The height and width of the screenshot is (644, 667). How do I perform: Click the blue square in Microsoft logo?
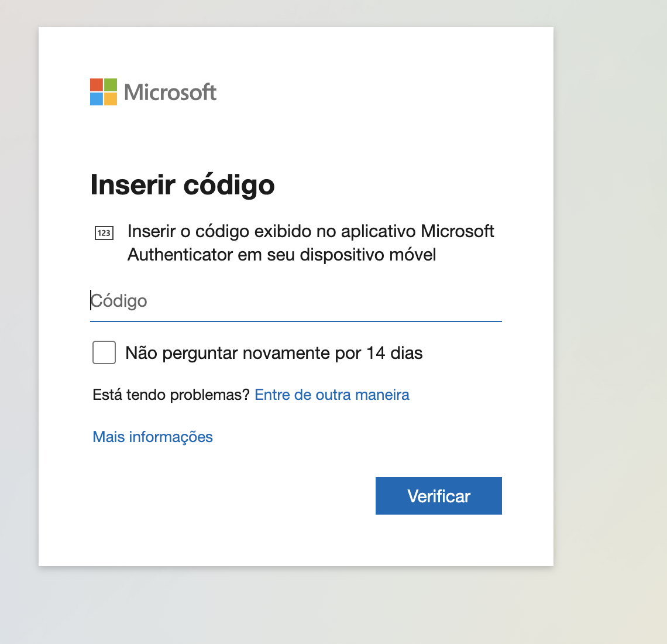(97, 99)
